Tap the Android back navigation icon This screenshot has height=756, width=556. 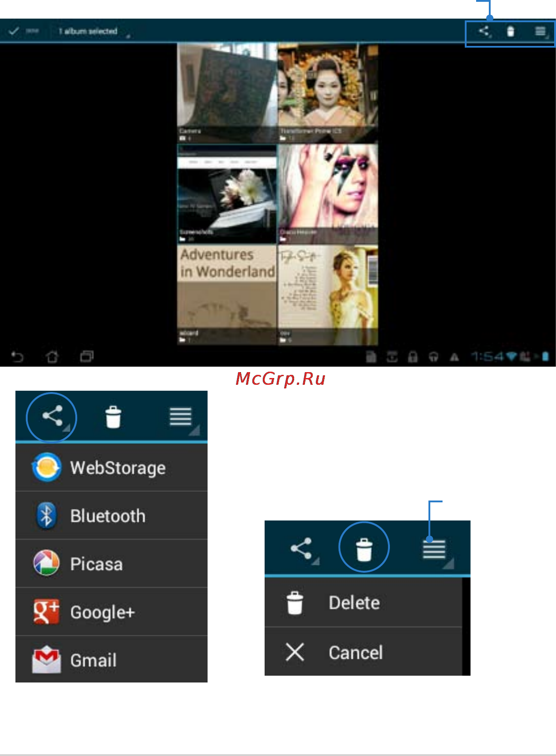[17, 357]
